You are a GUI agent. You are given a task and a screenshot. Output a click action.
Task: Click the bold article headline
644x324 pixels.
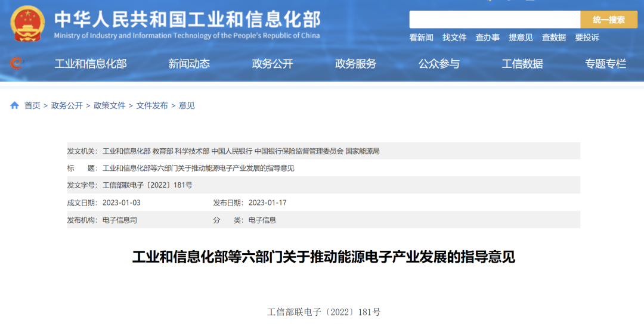324,257
